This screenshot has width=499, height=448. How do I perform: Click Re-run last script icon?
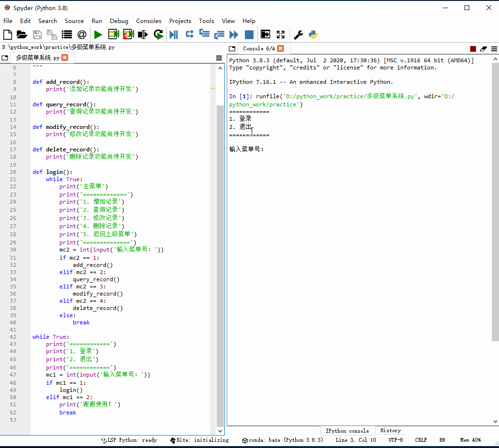158,34
